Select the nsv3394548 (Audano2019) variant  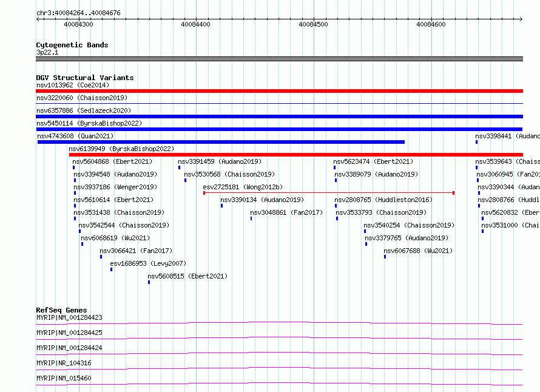[115, 174]
